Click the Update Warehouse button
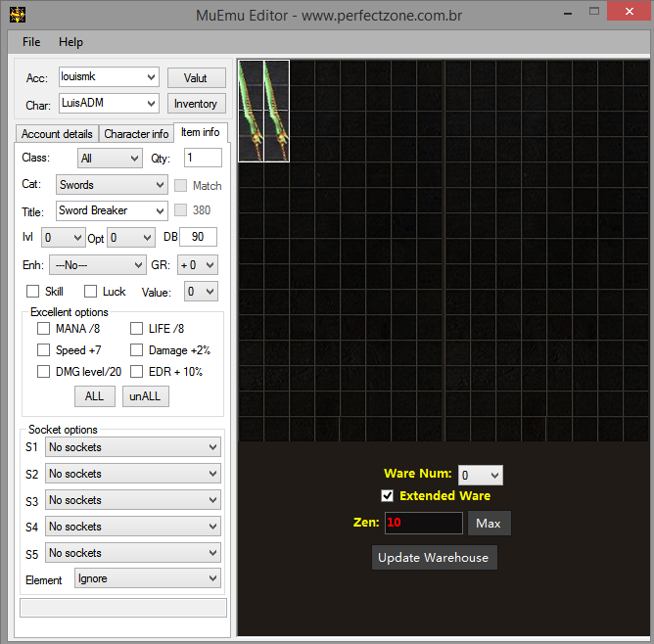Viewport: 654px width, 644px height. (x=434, y=557)
